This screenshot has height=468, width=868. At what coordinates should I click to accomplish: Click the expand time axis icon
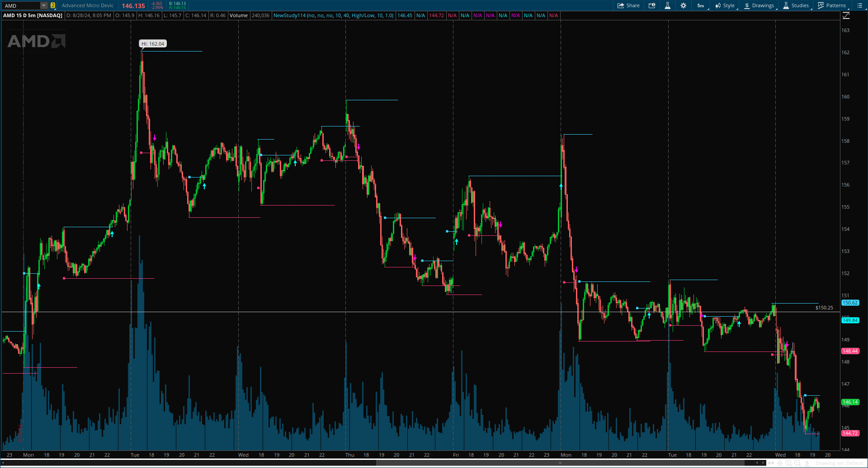(771, 463)
